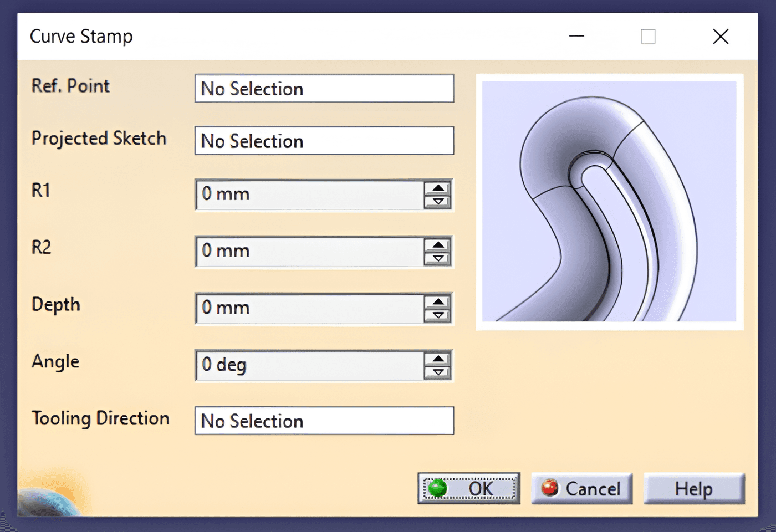This screenshot has width=776, height=532.
Task: Confirm with the green OK button
Action: pyautogui.click(x=469, y=488)
